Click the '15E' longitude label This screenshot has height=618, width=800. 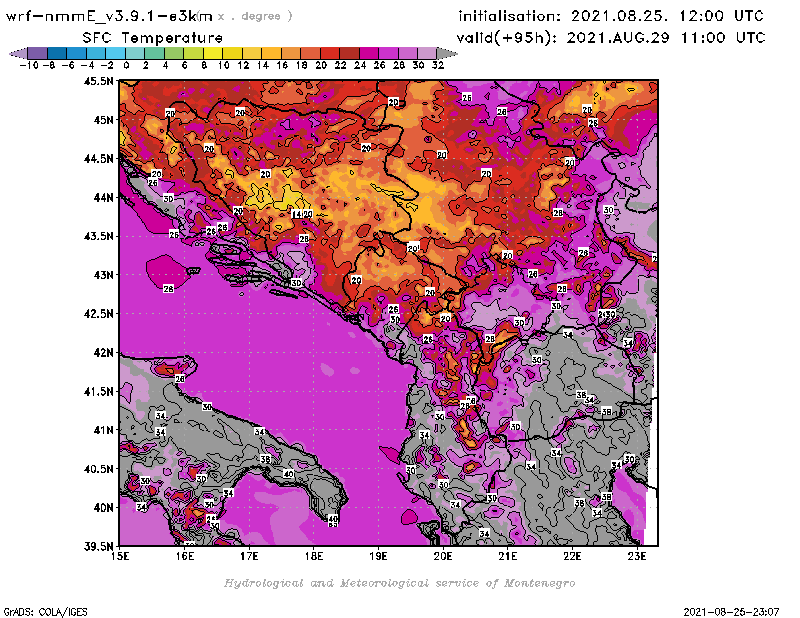pos(120,556)
